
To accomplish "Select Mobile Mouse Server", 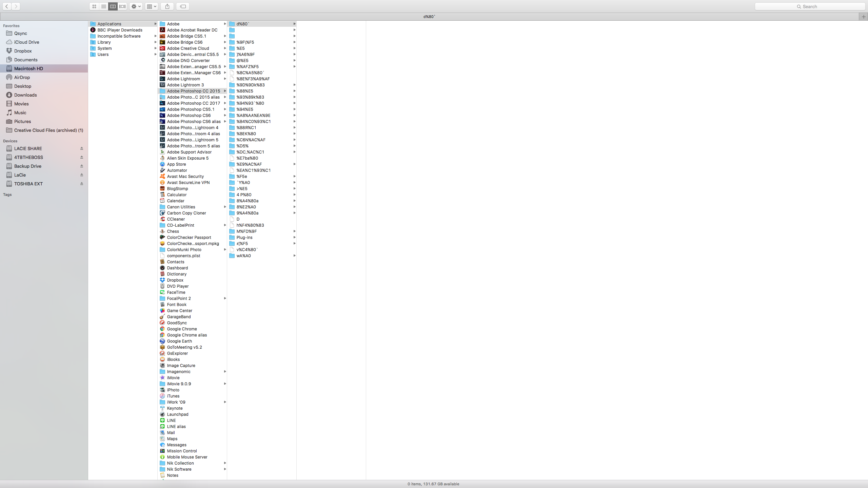I will click(187, 457).
